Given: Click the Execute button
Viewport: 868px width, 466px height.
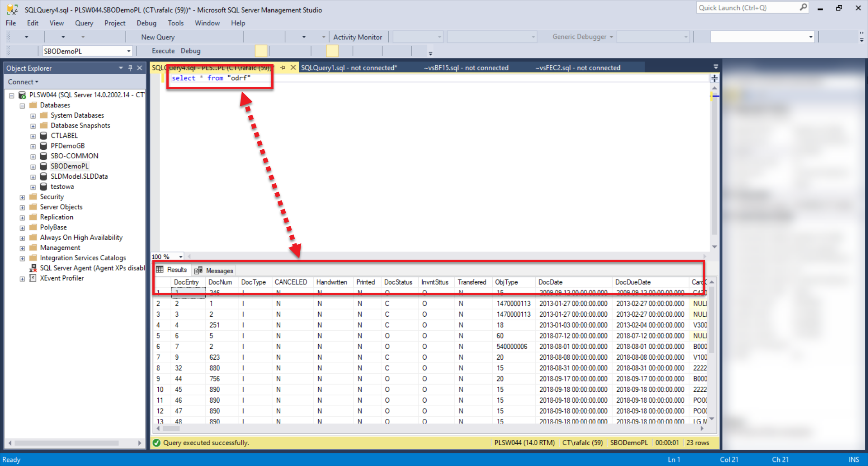Looking at the screenshot, I should 163,51.
